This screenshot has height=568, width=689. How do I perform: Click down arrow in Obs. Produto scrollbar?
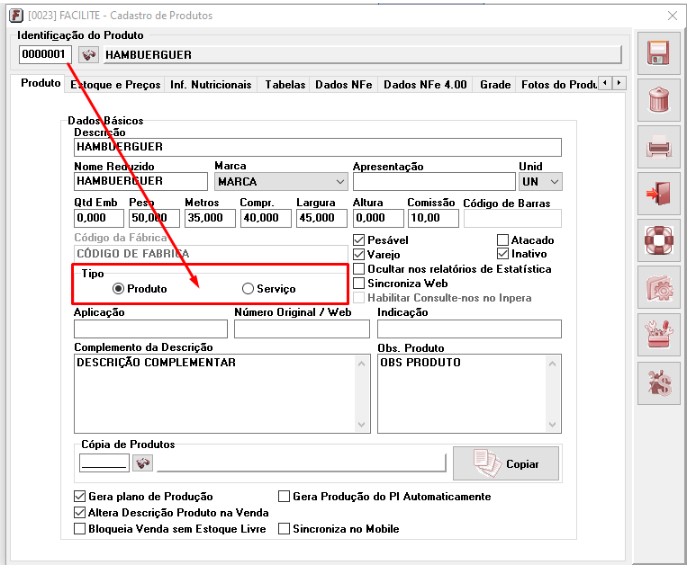(x=552, y=424)
